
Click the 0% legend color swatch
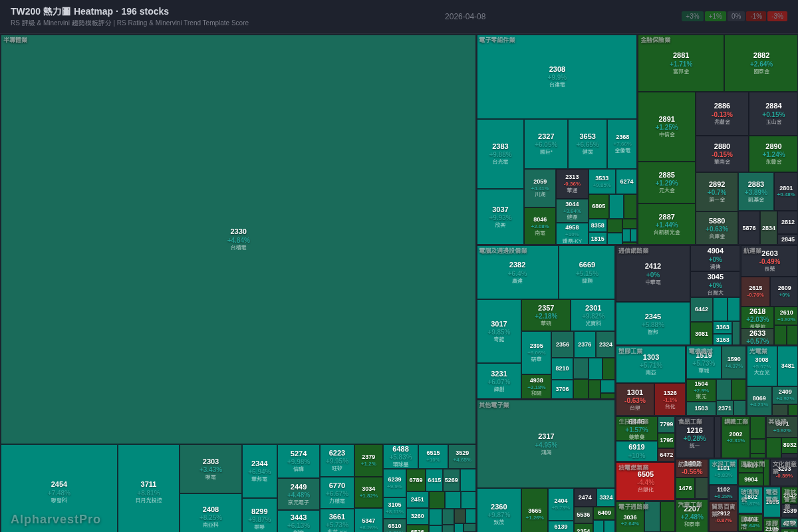point(736,16)
